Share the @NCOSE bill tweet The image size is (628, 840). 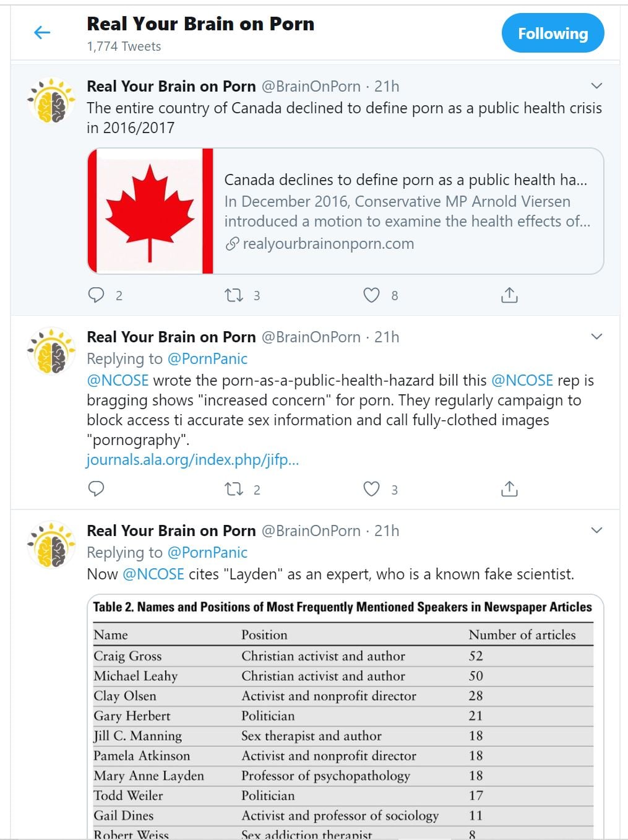[509, 489]
